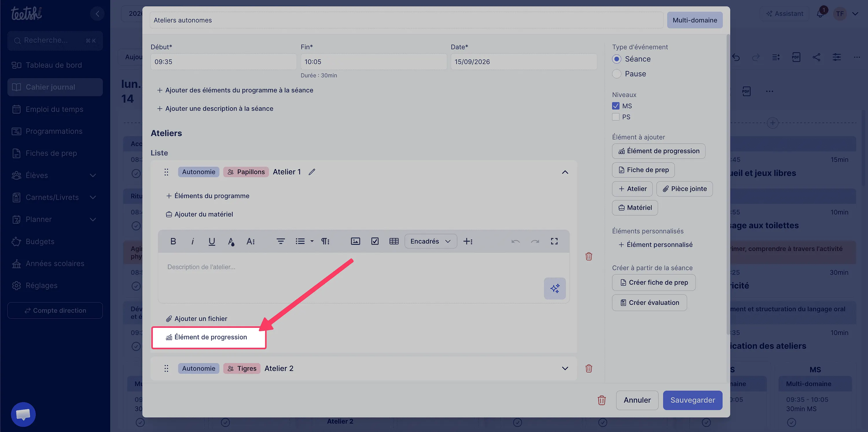Delete the séance using bottom trash icon
This screenshot has width=868, height=432.
[x=602, y=400]
